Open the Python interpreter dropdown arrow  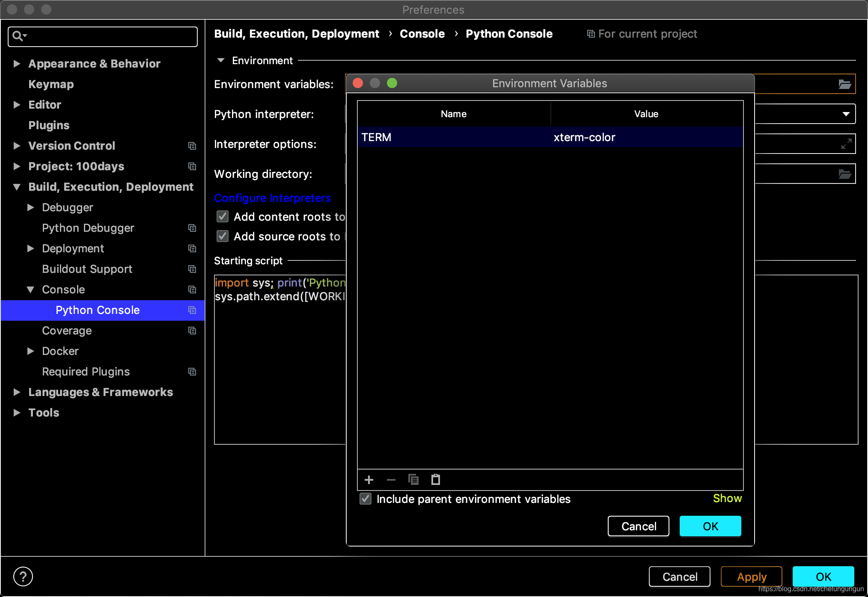click(x=846, y=114)
